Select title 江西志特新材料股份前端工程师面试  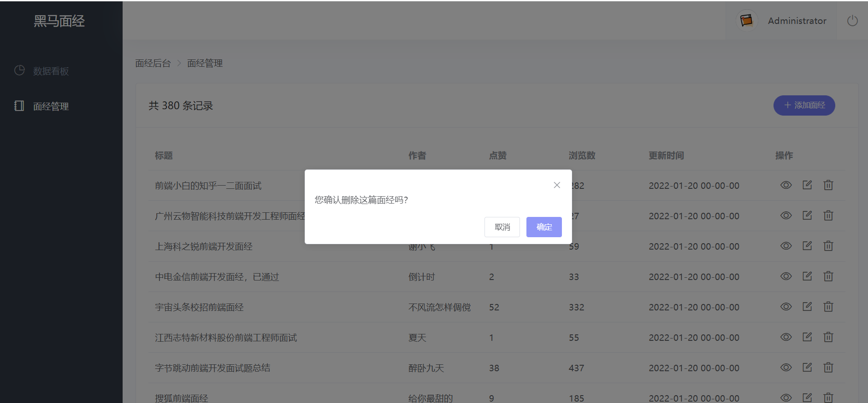[226, 338]
